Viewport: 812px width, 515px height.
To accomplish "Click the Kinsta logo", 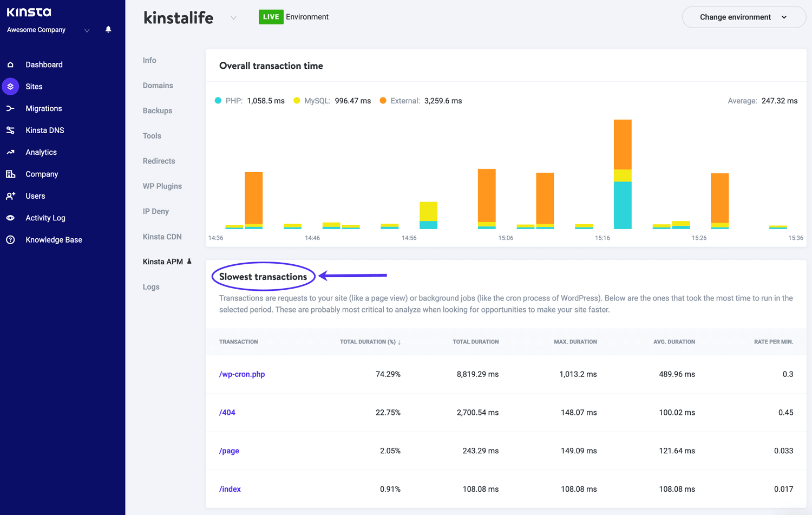I will tap(29, 12).
